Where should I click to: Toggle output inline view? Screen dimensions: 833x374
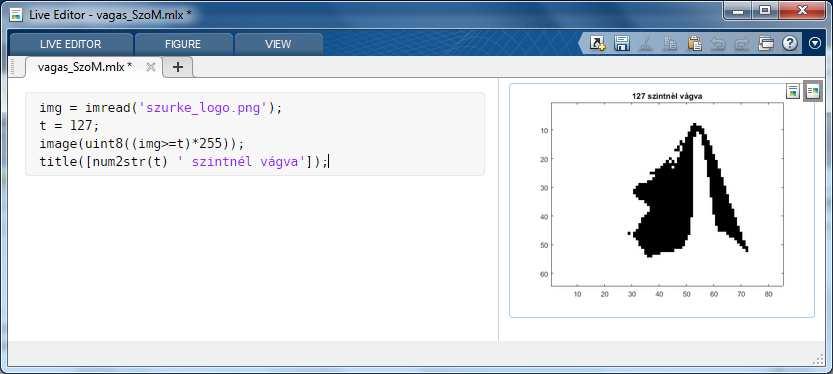click(793, 91)
